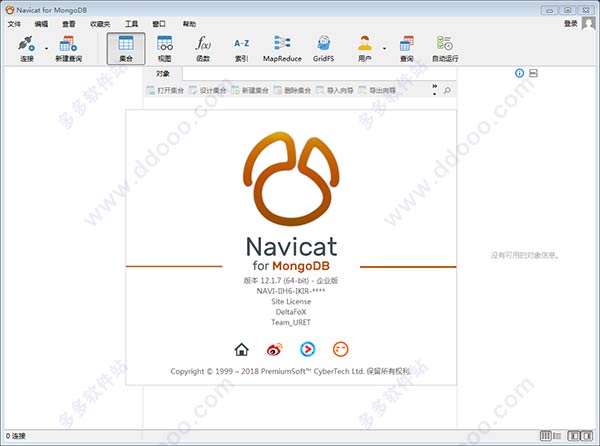Image resolution: width=600 pixels, height=446 pixels.
Task: Click the Navicat rabbit logo
Action: pyautogui.click(x=291, y=179)
